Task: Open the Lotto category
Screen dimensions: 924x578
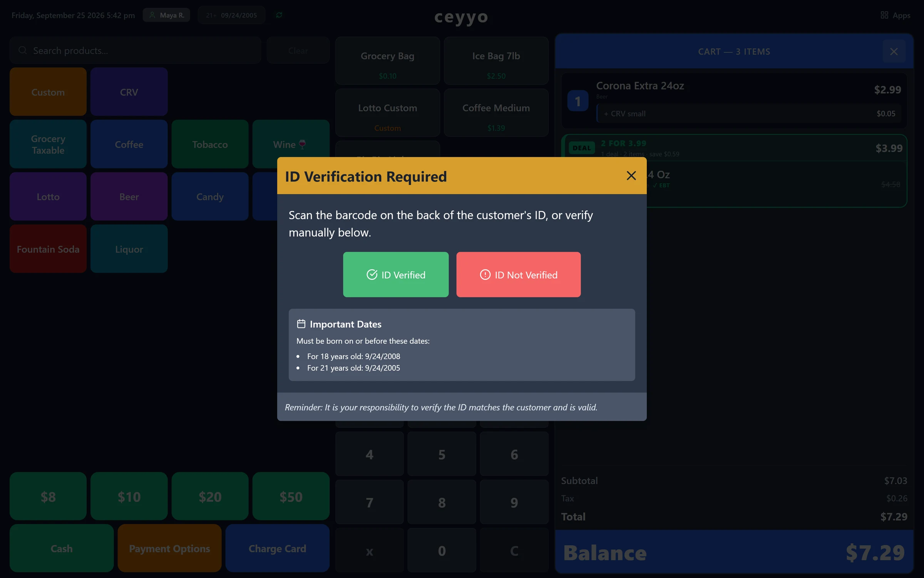Action: (x=48, y=197)
